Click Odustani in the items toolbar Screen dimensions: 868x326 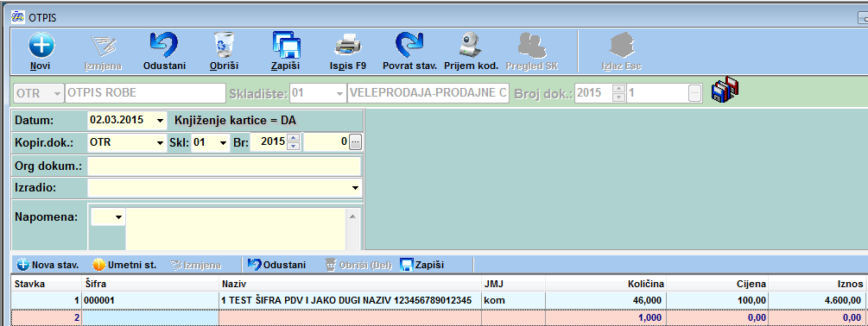click(x=276, y=265)
